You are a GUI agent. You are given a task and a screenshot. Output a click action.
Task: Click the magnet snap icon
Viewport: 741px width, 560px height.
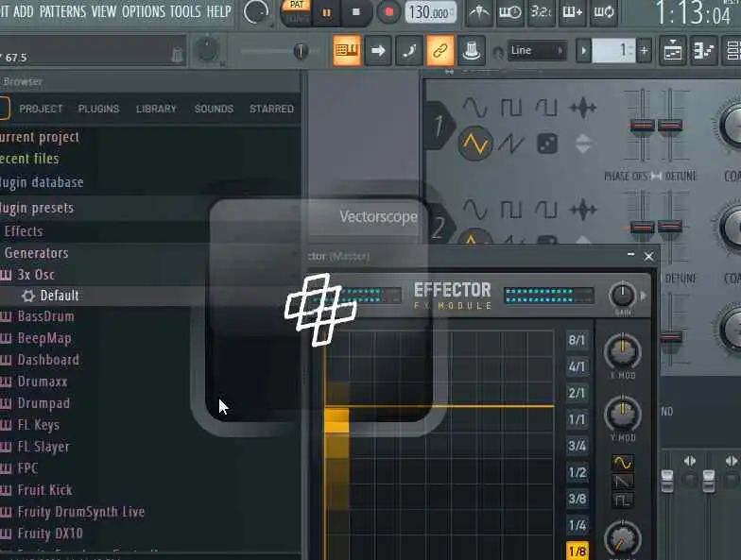[x=497, y=52]
